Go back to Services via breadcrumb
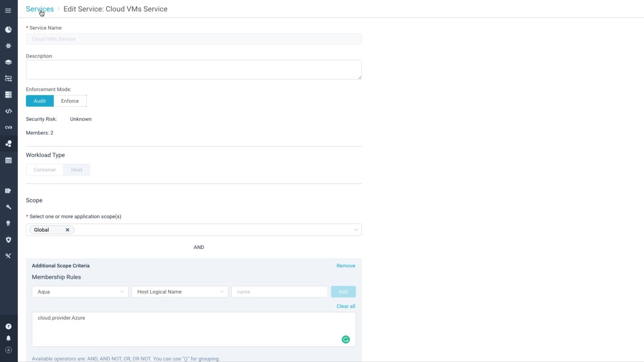This screenshot has width=644, height=362. 40,9
